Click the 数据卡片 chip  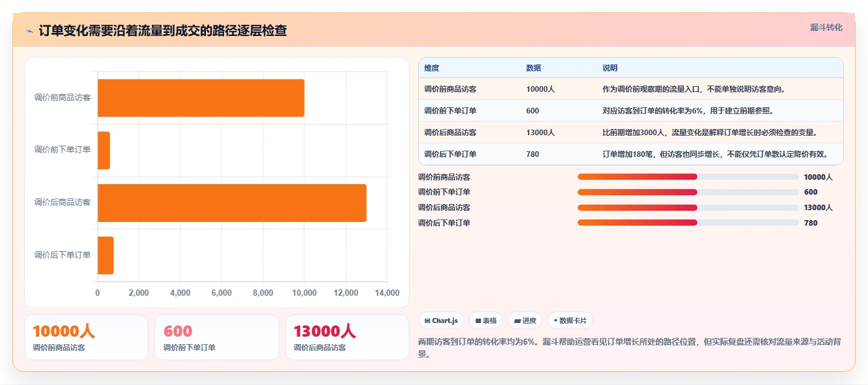click(570, 321)
